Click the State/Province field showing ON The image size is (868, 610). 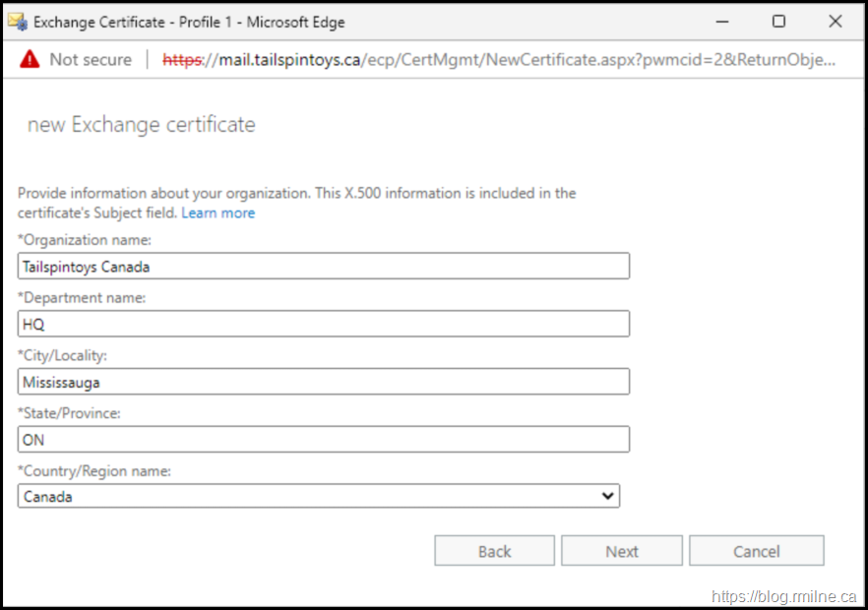click(x=323, y=440)
